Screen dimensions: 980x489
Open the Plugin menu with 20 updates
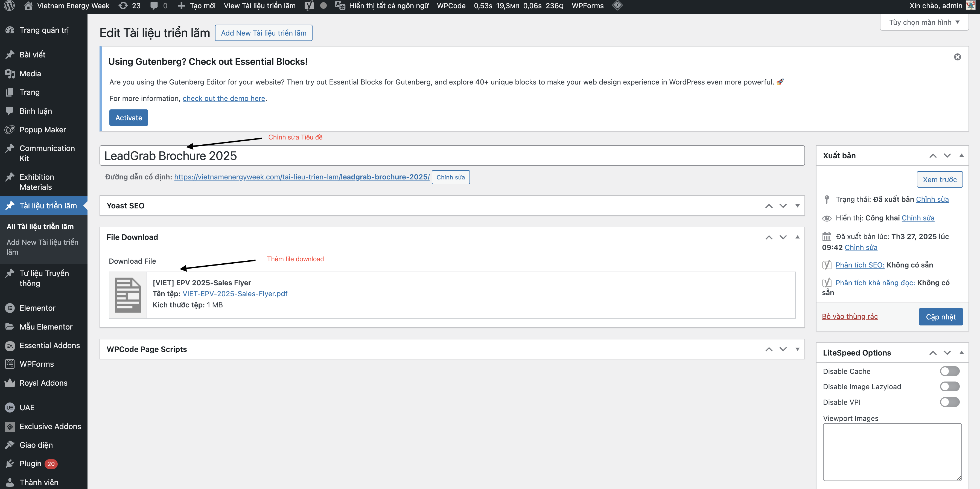[30, 464]
